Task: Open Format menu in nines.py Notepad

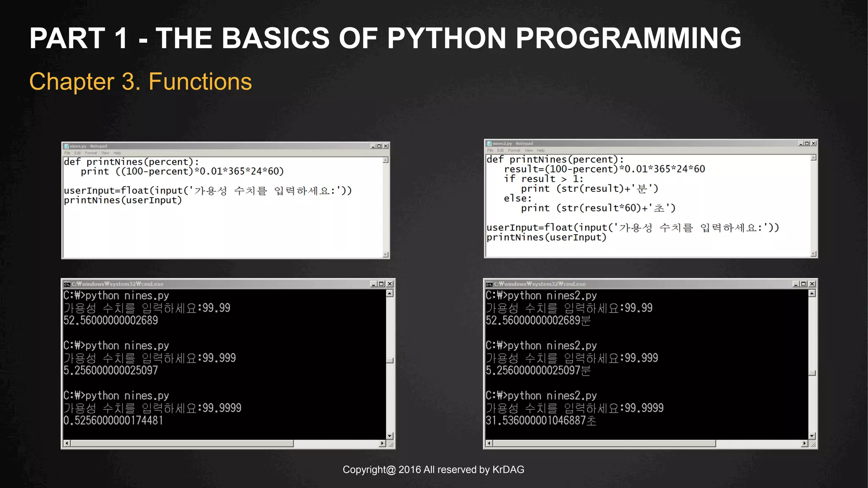Action: point(91,153)
